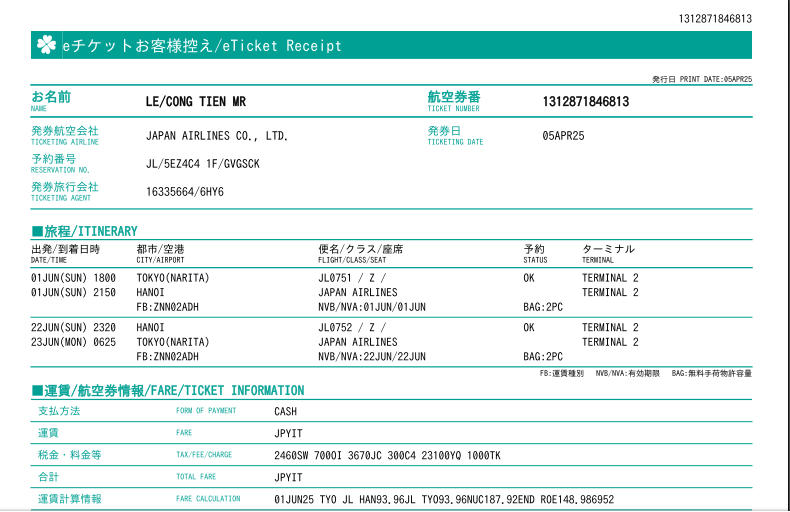The image size is (790, 512).
Task: Click arrival time 23JUN(MON) 0625
Action: coord(74,342)
